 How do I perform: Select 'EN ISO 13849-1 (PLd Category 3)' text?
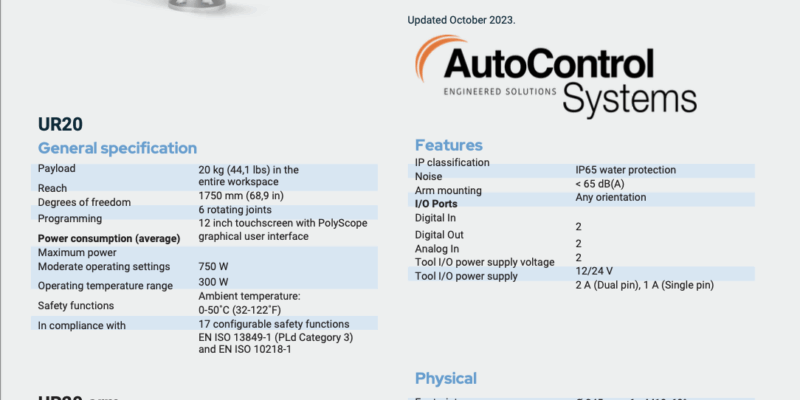[276, 337]
